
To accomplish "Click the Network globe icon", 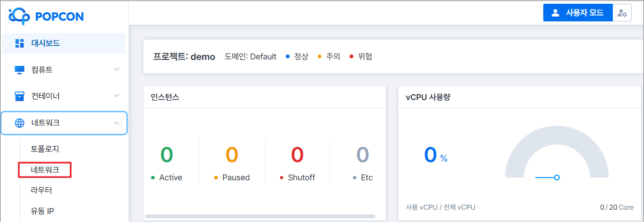I will 20,123.
